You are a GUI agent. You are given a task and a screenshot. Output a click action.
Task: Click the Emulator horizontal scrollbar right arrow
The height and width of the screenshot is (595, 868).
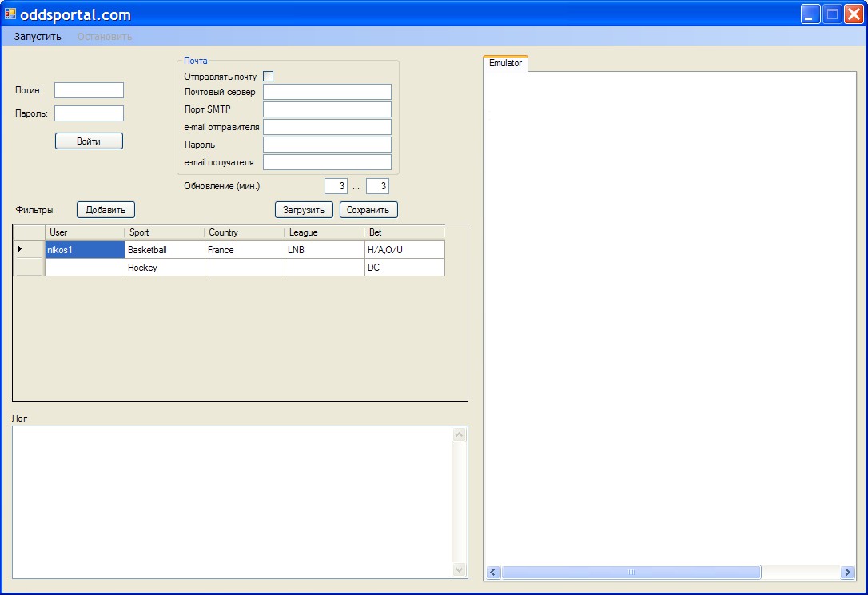tap(847, 573)
